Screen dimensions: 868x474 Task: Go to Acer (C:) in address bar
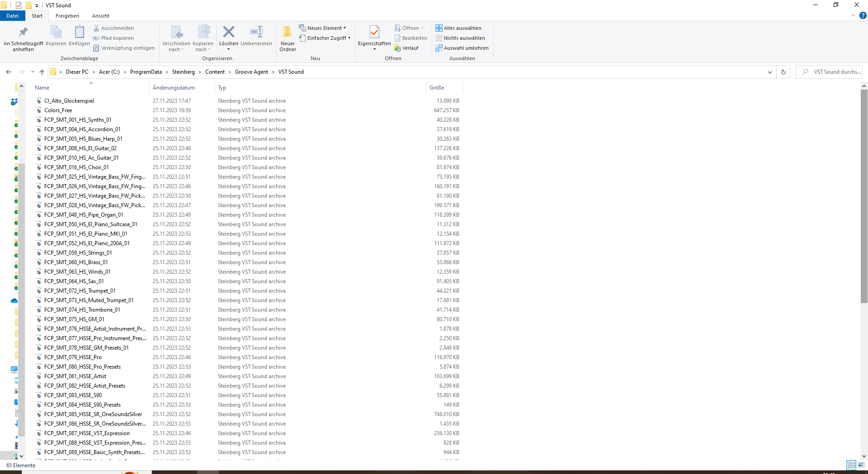(109, 72)
